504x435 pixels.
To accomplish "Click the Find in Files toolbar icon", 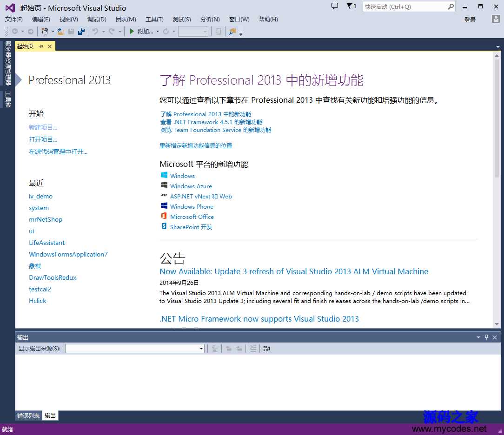I will [232, 32].
